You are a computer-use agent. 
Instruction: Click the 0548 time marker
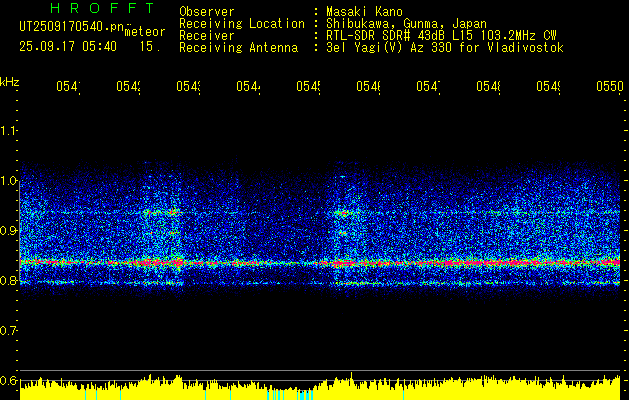[x=489, y=87]
